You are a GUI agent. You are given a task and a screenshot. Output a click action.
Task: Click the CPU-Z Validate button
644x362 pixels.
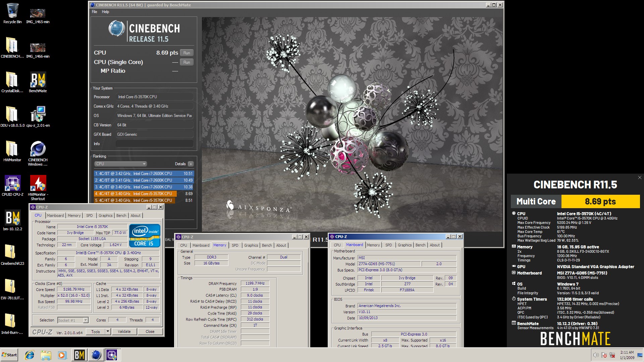pyautogui.click(x=124, y=331)
